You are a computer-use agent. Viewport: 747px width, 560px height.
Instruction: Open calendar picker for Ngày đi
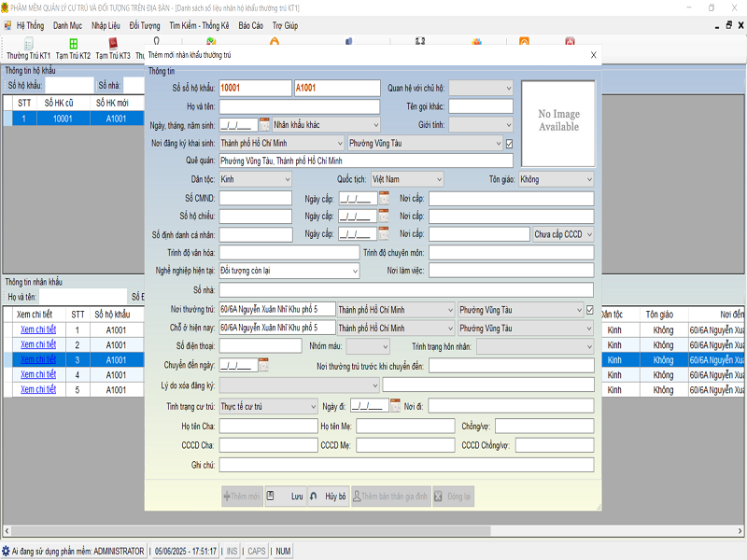pos(395,406)
